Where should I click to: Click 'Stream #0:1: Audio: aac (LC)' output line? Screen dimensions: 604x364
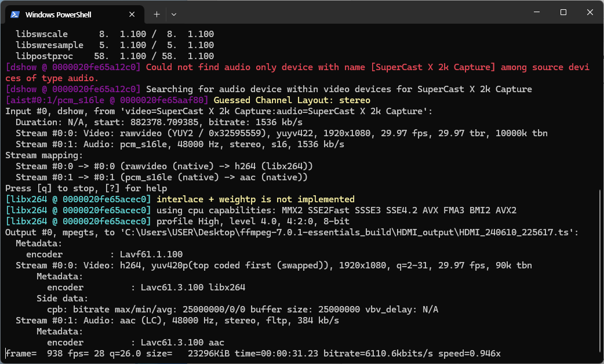(x=177, y=321)
